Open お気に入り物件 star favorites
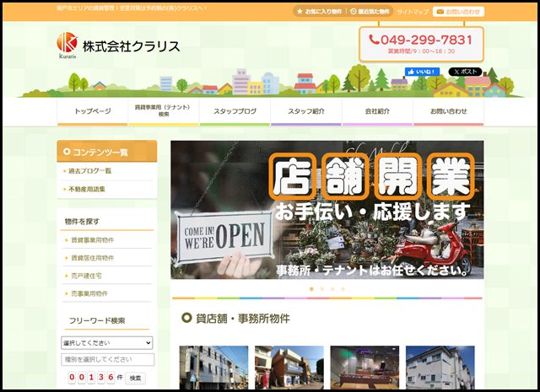Viewport: 540px width, 392px height. click(320, 11)
